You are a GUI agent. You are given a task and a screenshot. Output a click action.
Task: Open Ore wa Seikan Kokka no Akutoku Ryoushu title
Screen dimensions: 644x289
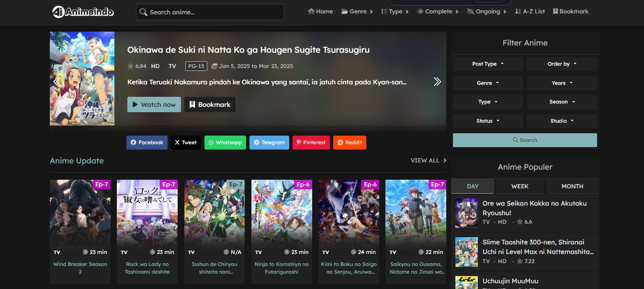[534, 208]
